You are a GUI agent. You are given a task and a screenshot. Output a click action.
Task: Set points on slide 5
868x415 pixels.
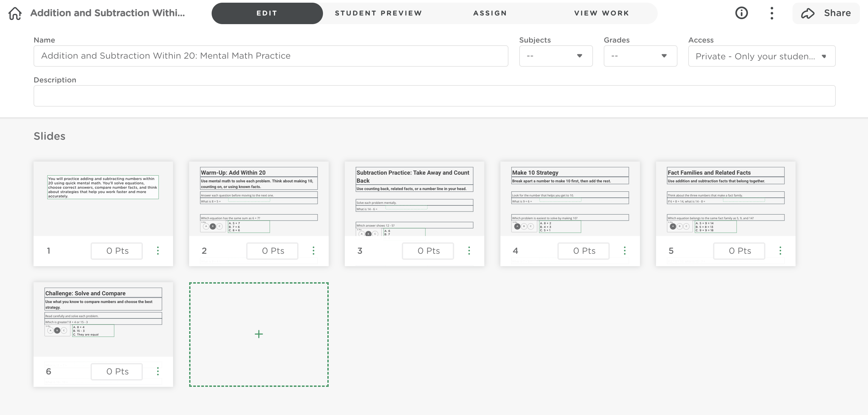(740, 251)
